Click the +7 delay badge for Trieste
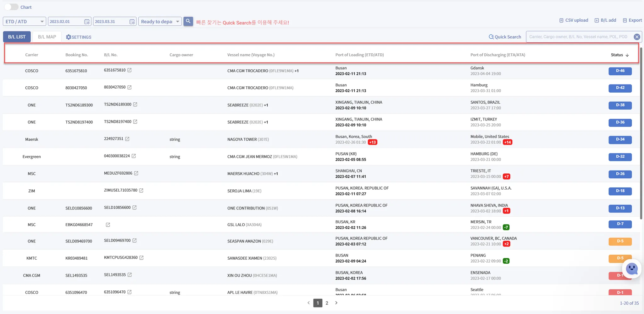The height and width of the screenshot is (314, 644). (506, 176)
